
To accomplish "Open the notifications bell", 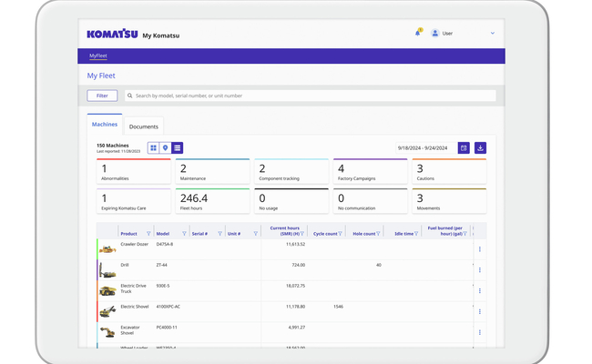I will [x=417, y=33].
